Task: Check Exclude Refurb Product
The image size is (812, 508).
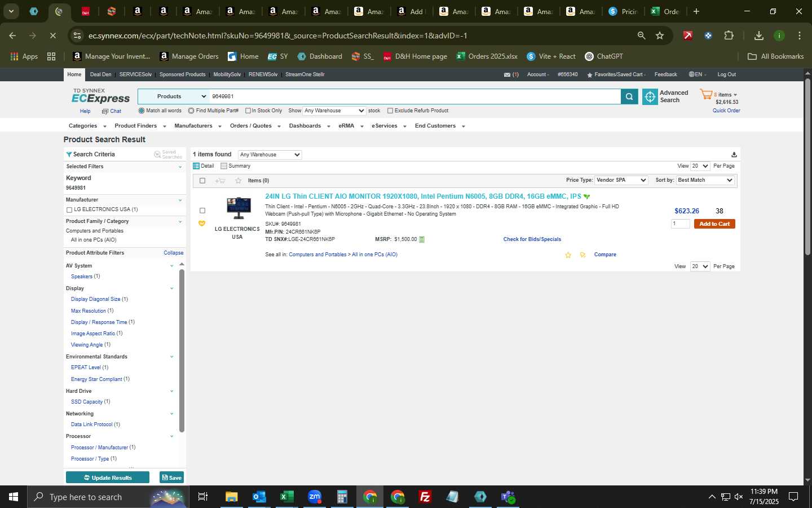Action: 390,111
